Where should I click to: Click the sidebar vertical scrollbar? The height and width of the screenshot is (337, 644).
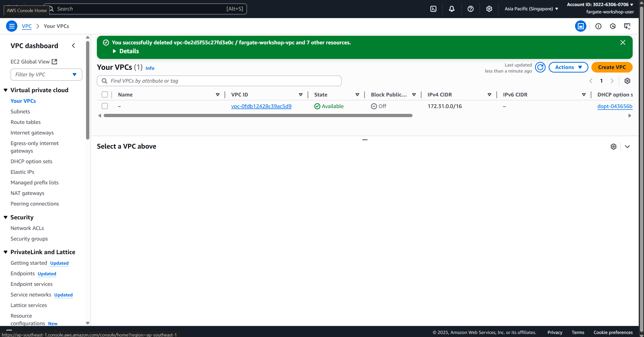click(88, 90)
